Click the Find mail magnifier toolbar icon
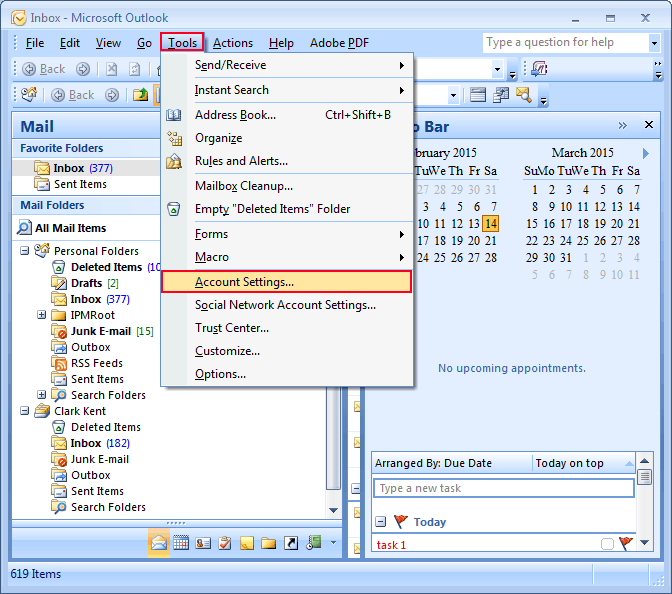This screenshot has width=672, height=594. 524,95
